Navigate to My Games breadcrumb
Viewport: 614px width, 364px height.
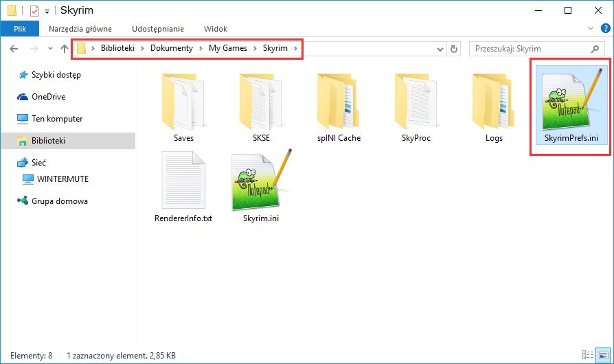[227, 48]
